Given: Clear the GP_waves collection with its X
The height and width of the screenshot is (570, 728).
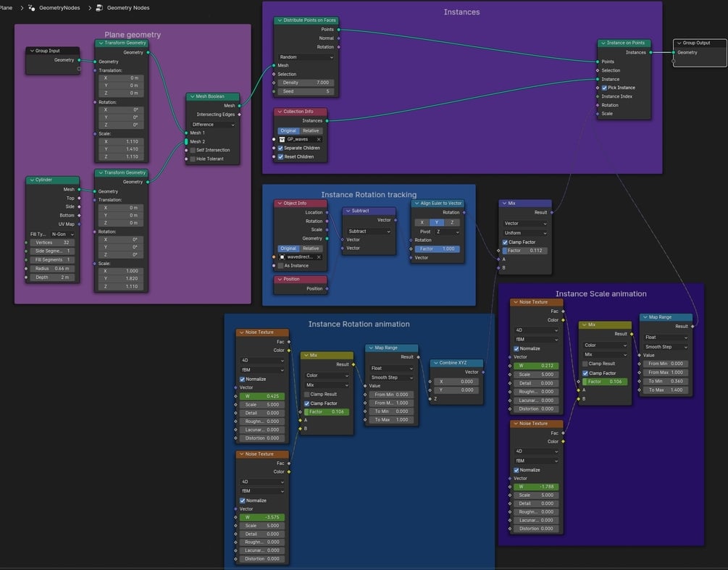Looking at the screenshot, I should (319, 139).
